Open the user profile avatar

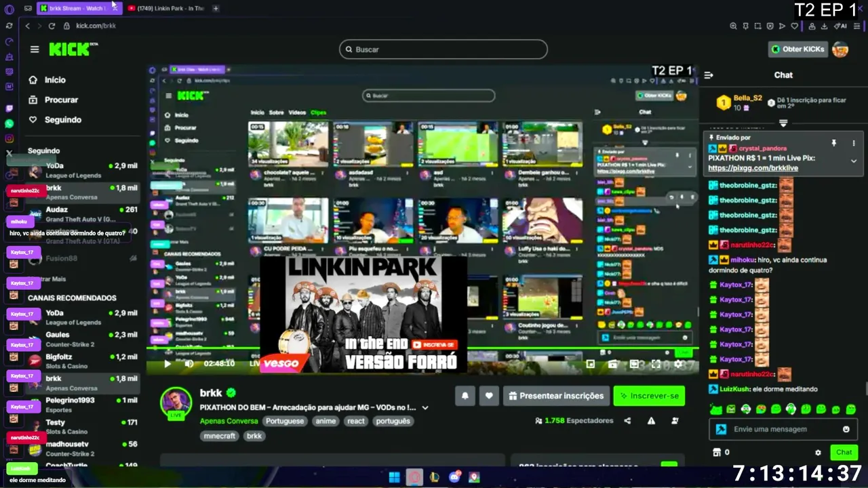840,49
